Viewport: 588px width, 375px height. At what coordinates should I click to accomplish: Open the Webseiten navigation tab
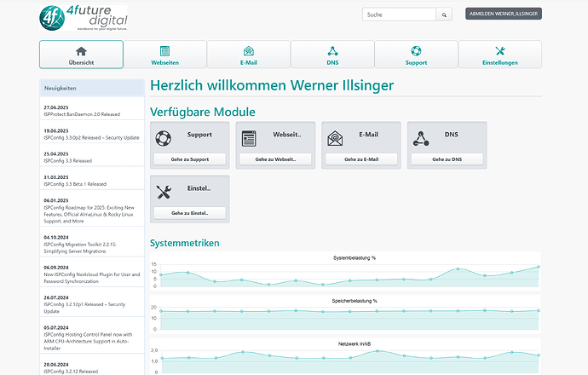(x=164, y=55)
